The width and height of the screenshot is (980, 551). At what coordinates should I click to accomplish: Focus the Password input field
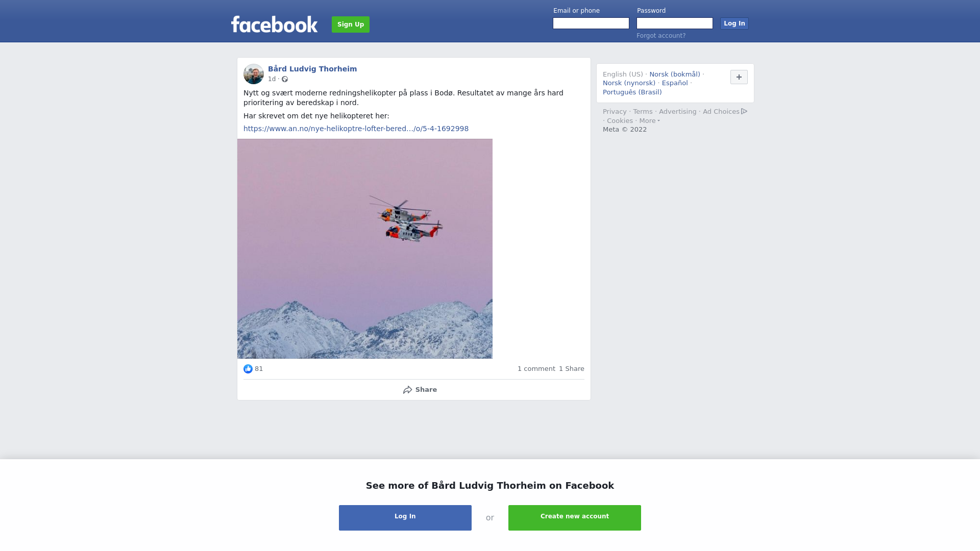675,23
